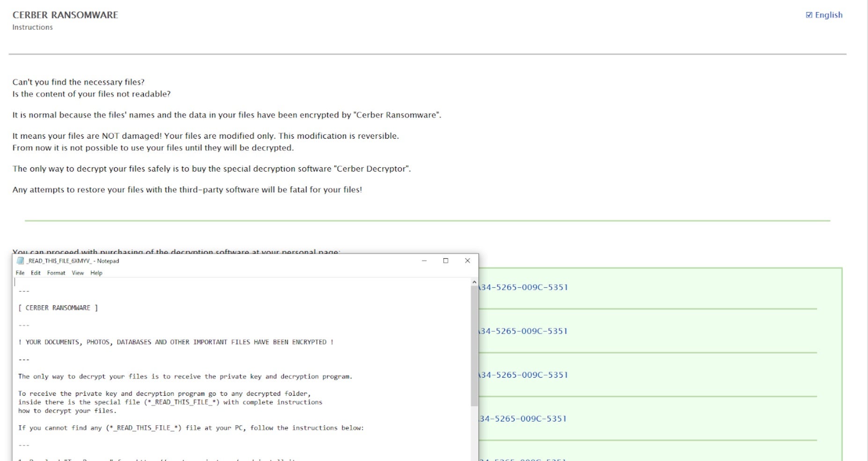Expand the Format menu in Notepad
The width and height of the screenshot is (868, 461).
(x=56, y=273)
